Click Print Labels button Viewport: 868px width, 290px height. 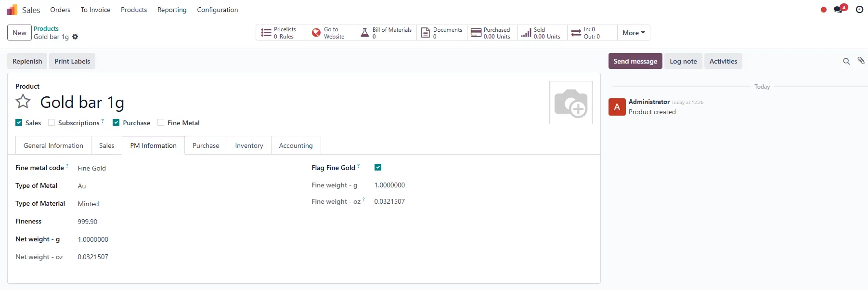point(72,61)
